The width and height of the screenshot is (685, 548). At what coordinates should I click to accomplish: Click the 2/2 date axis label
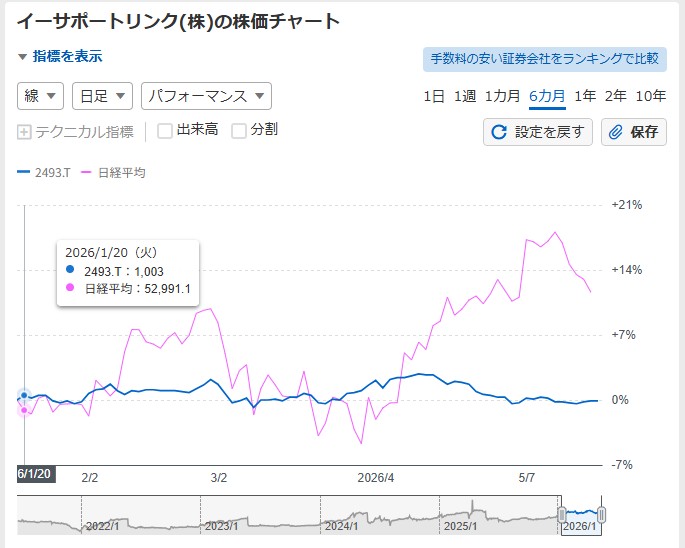[x=90, y=478]
